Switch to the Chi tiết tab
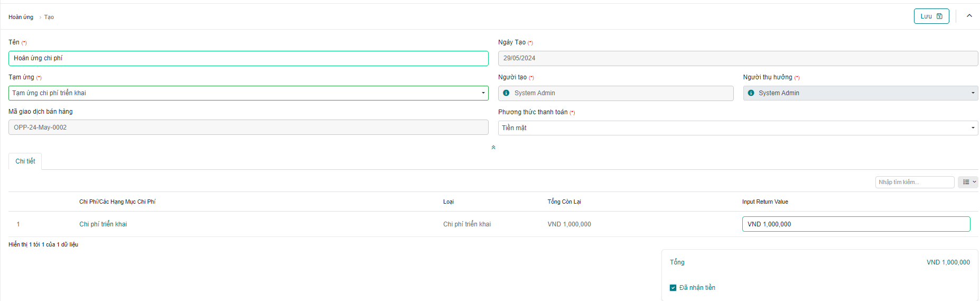This screenshot has width=980, height=301. [x=25, y=161]
